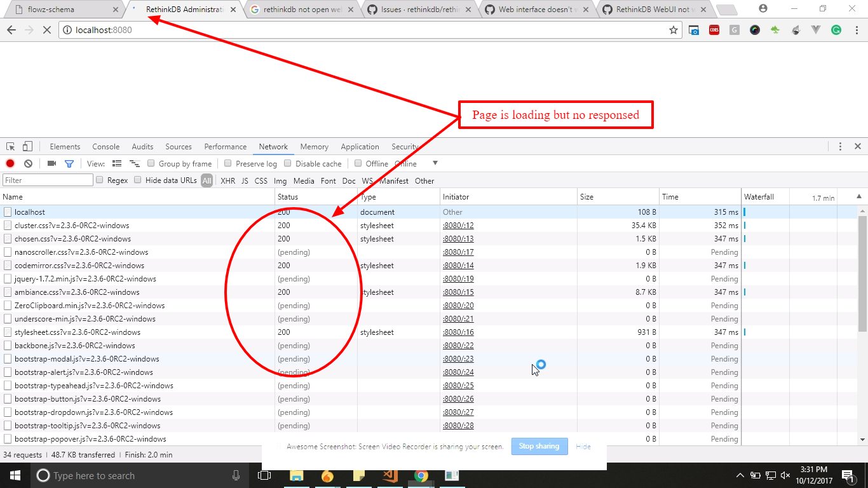Click the record network log button
This screenshot has height=488, width=868.
point(10,163)
